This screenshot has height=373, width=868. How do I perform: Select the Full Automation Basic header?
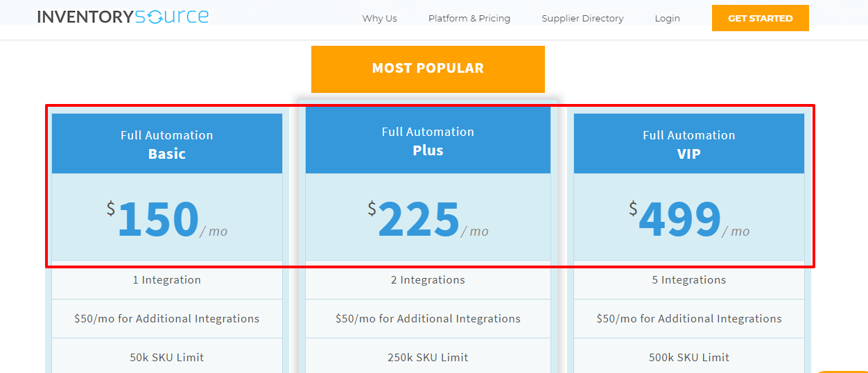coord(167,144)
